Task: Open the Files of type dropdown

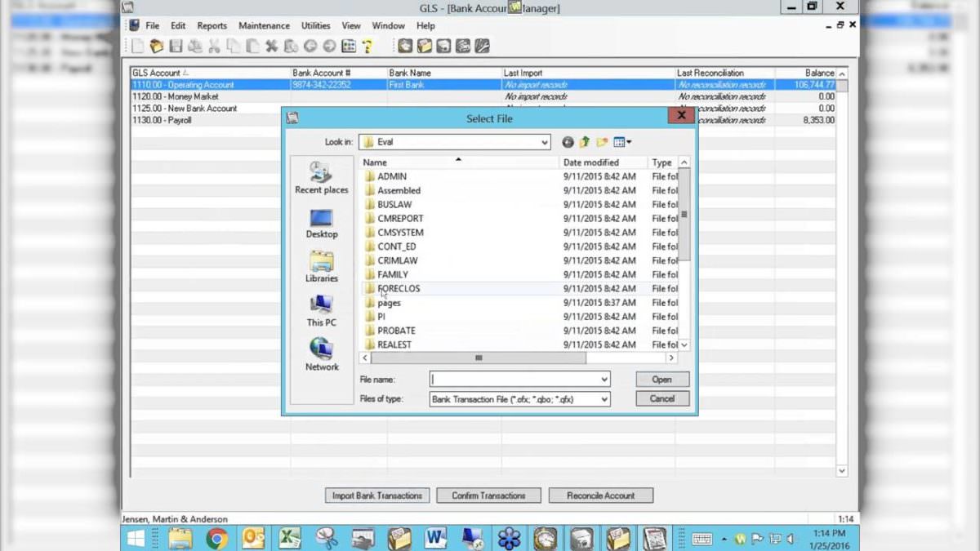Action: (x=604, y=399)
